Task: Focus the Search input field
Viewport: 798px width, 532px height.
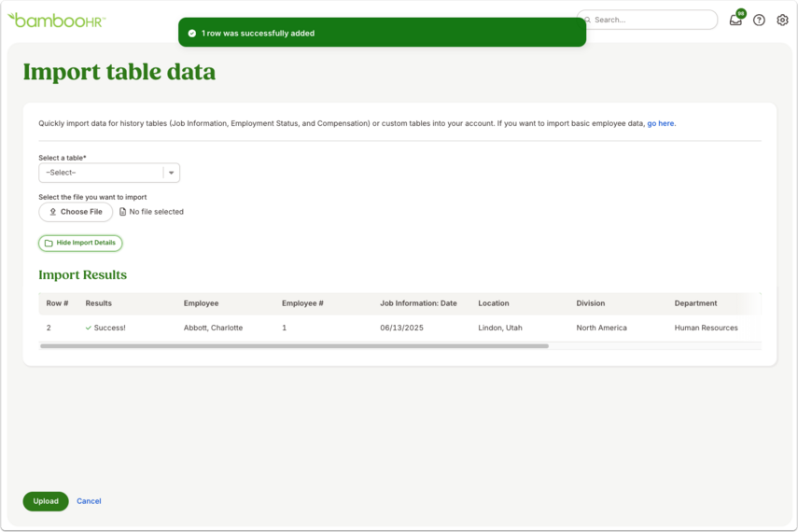Action: pos(647,20)
